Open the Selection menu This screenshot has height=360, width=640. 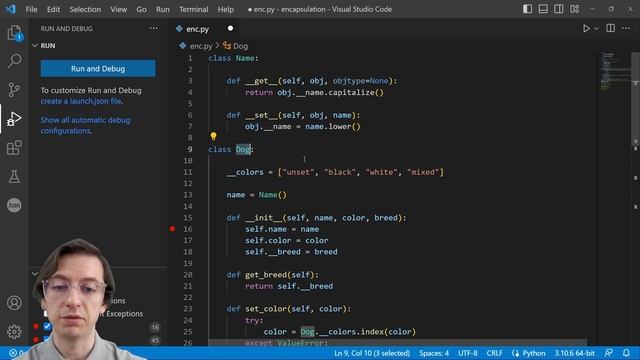pyautogui.click(x=85, y=9)
